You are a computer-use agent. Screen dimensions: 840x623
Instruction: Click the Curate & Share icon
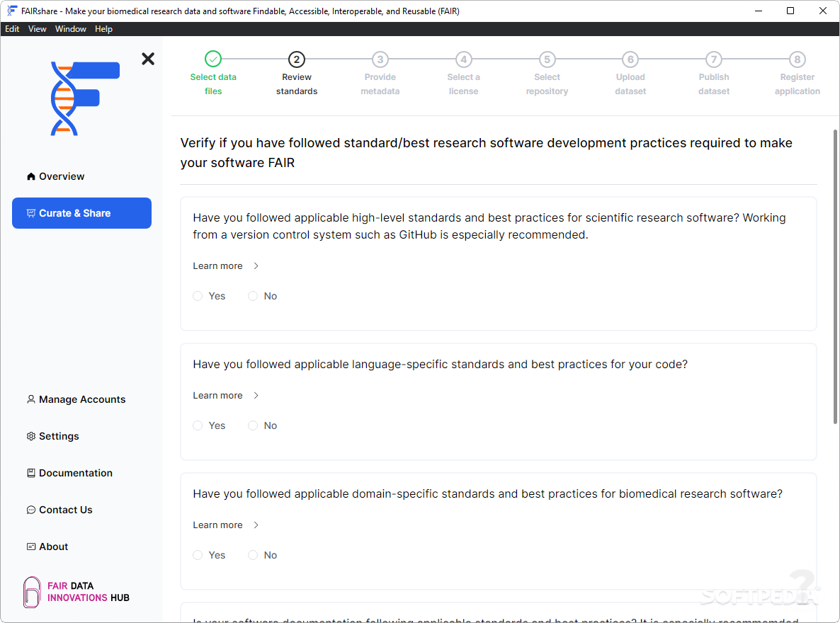[x=31, y=213]
